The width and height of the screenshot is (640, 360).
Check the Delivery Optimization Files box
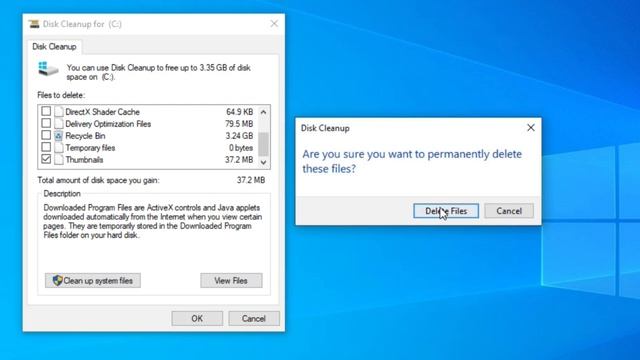pyautogui.click(x=46, y=123)
